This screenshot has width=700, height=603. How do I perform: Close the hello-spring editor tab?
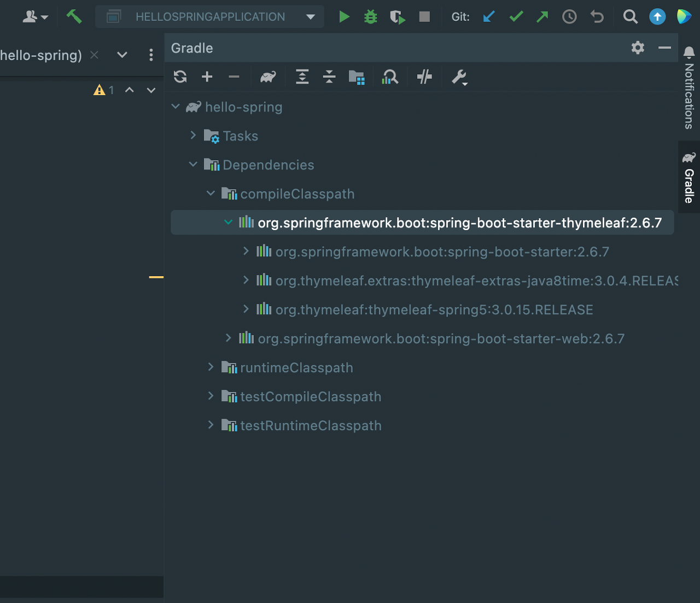coord(94,55)
